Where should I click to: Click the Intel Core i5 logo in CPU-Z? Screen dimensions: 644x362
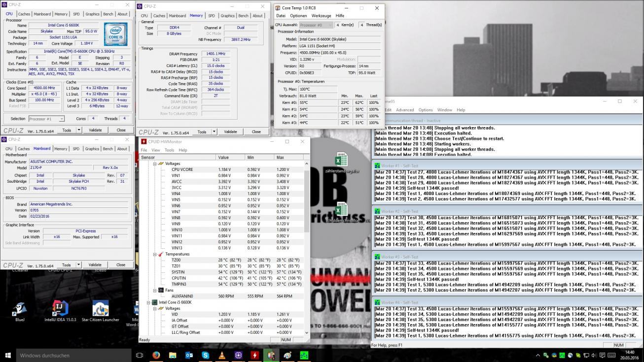coord(116,34)
